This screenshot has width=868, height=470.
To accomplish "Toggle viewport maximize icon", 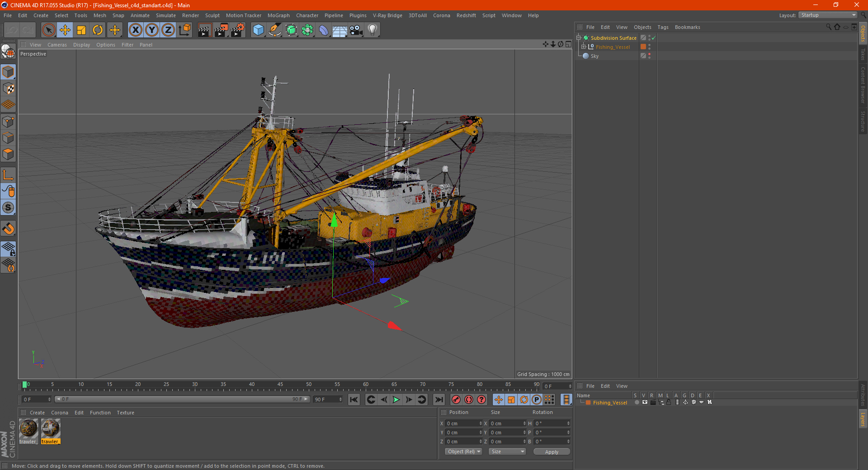I will pyautogui.click(x=568, y=44).
